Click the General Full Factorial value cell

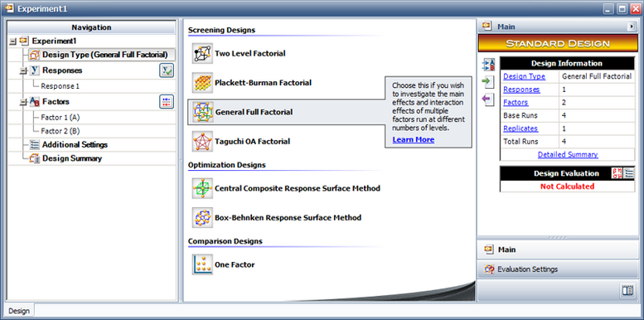coord(597,76)
